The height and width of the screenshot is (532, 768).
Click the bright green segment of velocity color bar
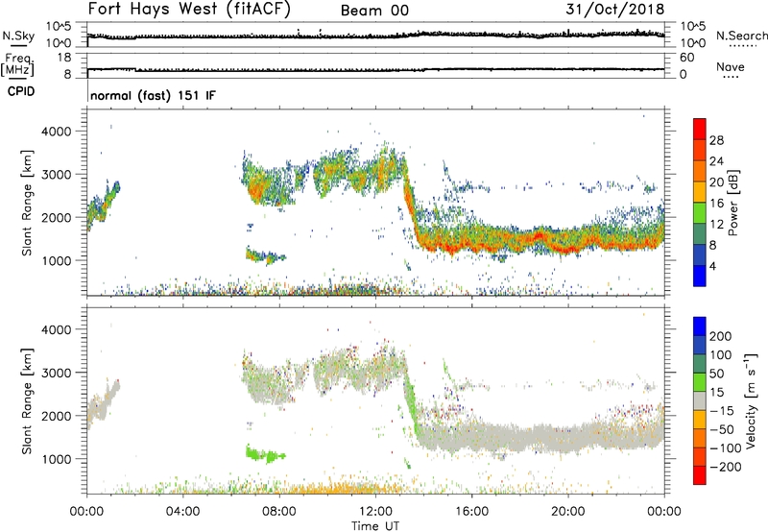pyautogui.click(x=700, y=382)
